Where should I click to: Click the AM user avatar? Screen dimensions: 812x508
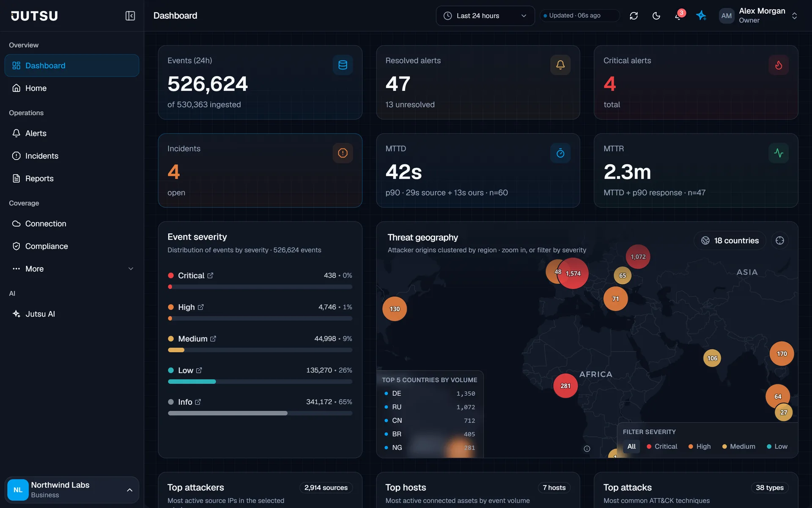tap(727, 16)
